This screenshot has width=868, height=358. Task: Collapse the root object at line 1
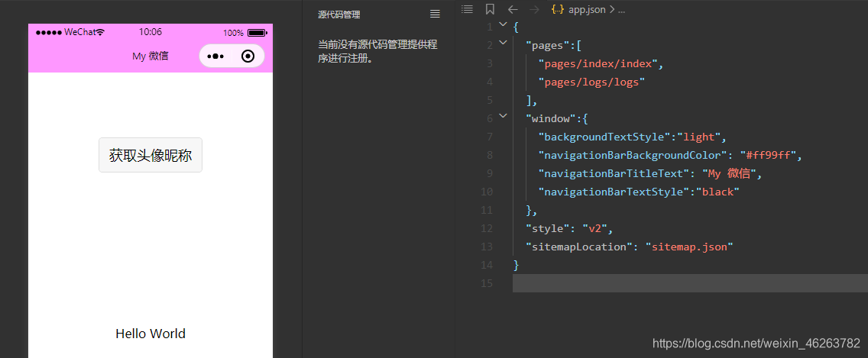[503, 24]
